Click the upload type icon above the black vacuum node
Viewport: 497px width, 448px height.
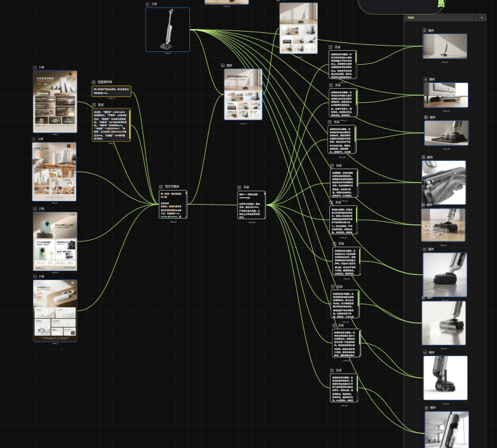point(148,4)
